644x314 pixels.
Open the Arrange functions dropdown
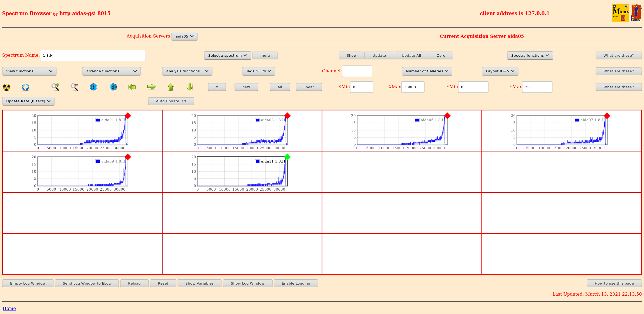point(111,71)
